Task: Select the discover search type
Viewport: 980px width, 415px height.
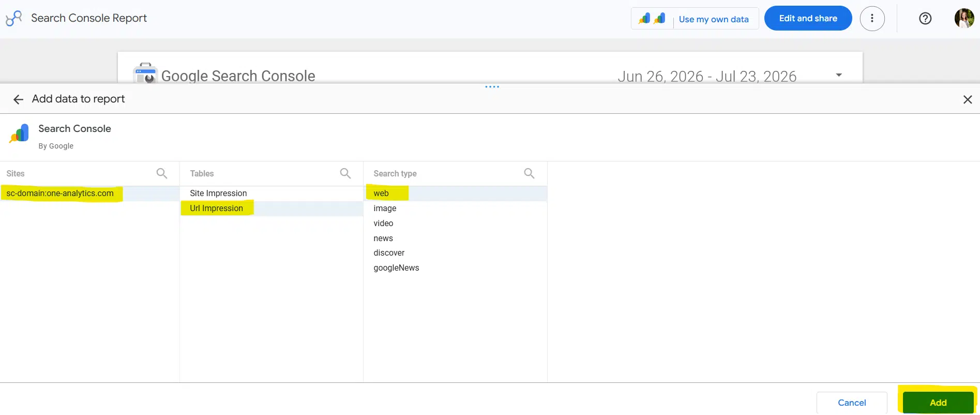Action: point(455,253)
